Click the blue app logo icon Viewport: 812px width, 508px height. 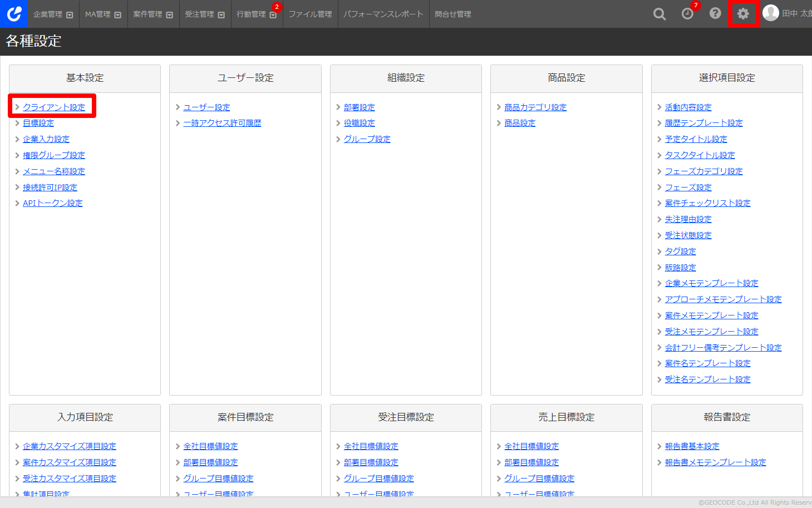[x=14, y=14]
